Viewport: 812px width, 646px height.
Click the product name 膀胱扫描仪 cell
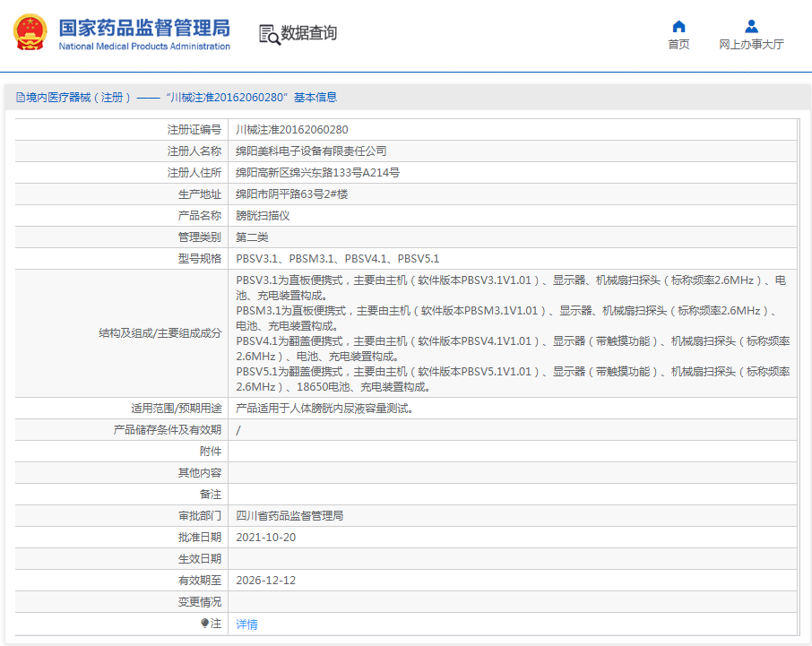click(x=263, y=216)
